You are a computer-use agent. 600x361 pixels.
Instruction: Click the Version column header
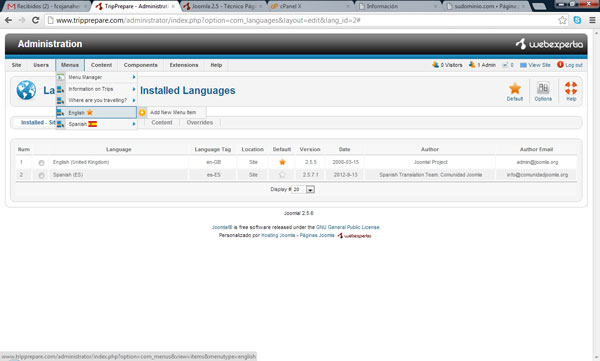[310, 149]
